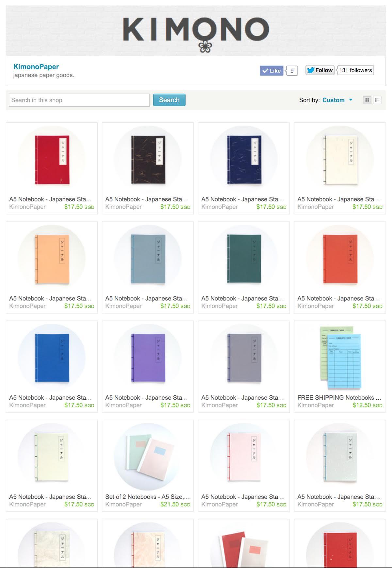Click the dropdown arrow beside Custom

point(351,100)
